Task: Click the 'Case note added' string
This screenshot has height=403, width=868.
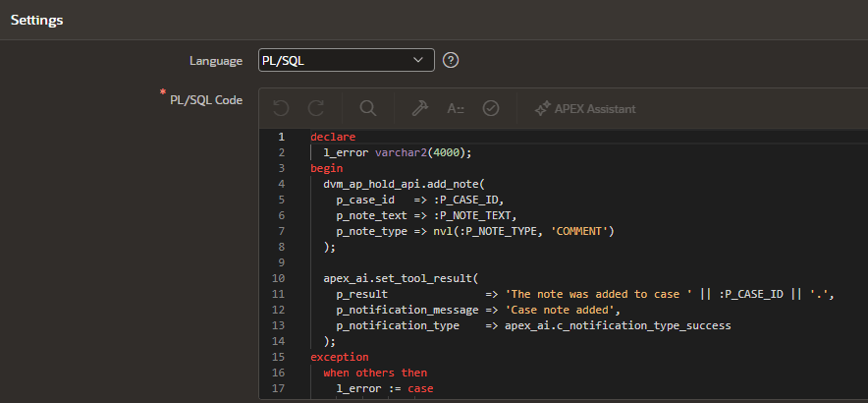Action: point(560,310)
